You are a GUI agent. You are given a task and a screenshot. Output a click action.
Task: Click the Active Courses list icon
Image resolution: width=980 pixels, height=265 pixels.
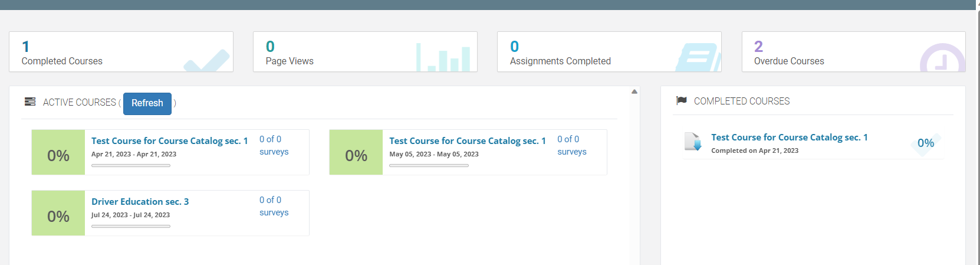pos(30,102)
